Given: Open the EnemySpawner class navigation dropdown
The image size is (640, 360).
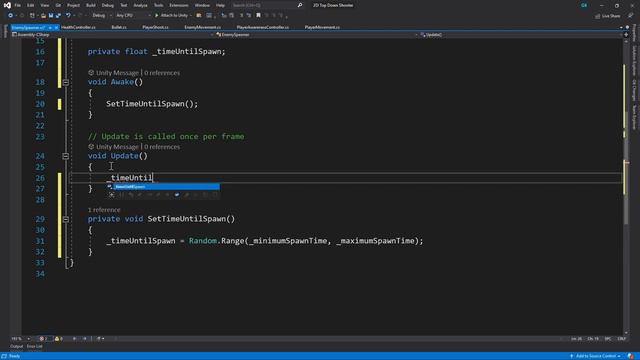Looking at the screenshot, I should (317, 35).
